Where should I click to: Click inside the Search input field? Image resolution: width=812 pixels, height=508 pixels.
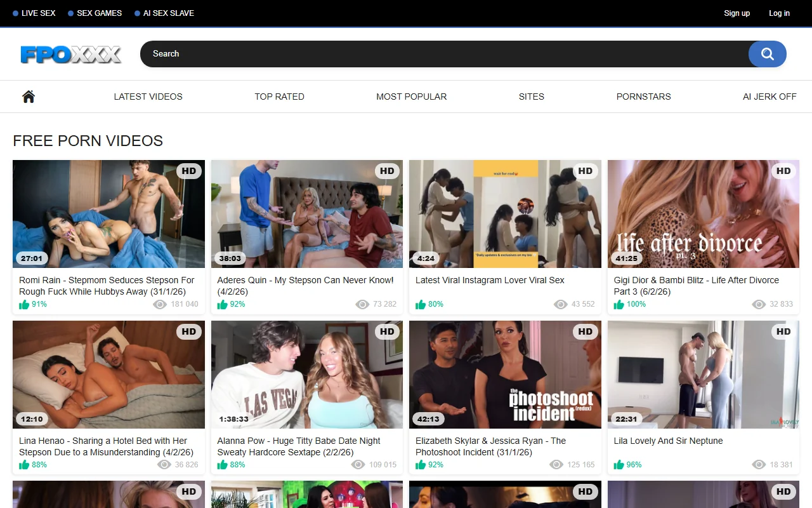[381, 54]
